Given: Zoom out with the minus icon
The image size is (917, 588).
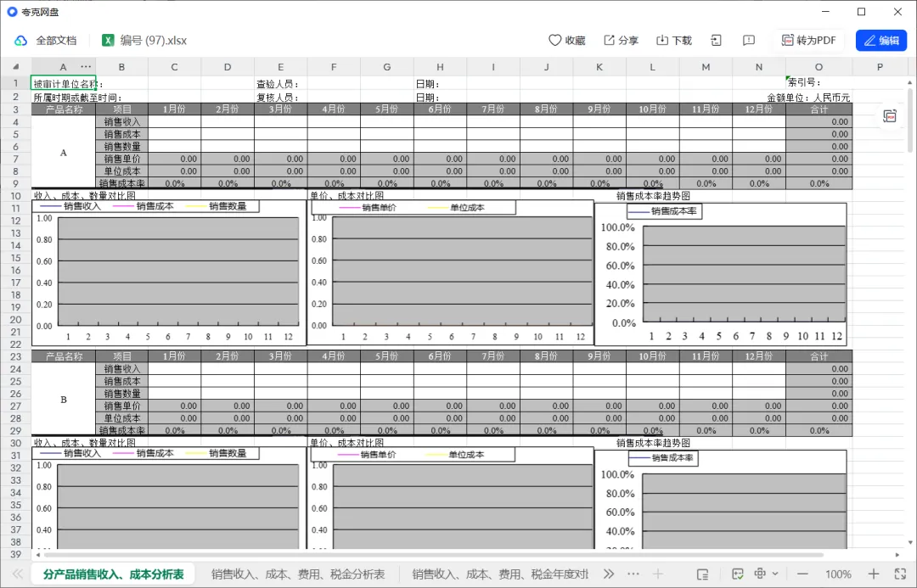Looking at the screenshot, I should coord(802,574).
